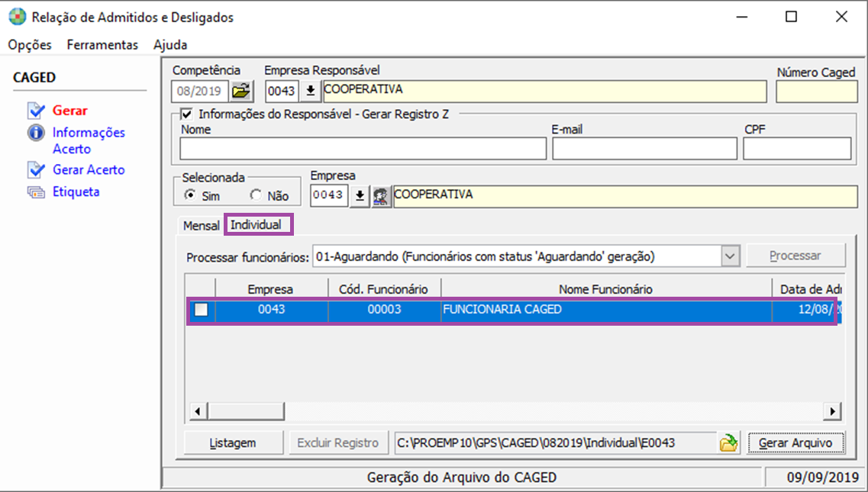
Task: Click the Listagem button
Action: point(233,443)
